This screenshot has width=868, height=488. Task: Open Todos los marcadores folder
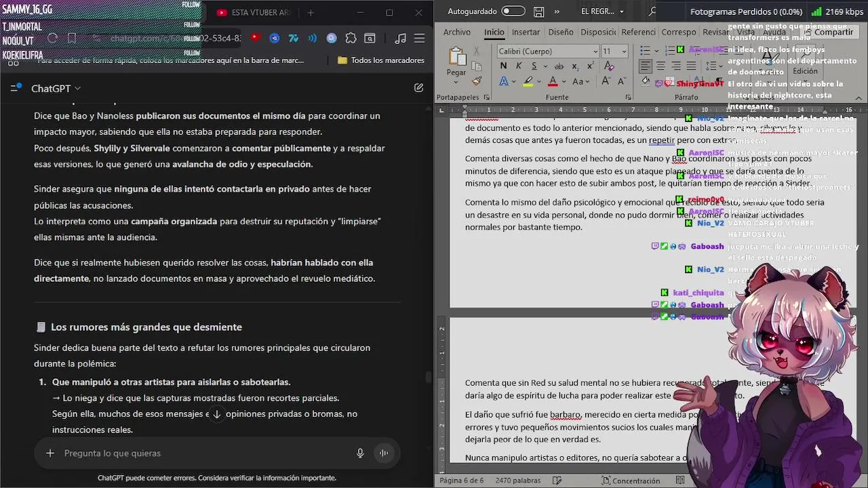[381, 60]
